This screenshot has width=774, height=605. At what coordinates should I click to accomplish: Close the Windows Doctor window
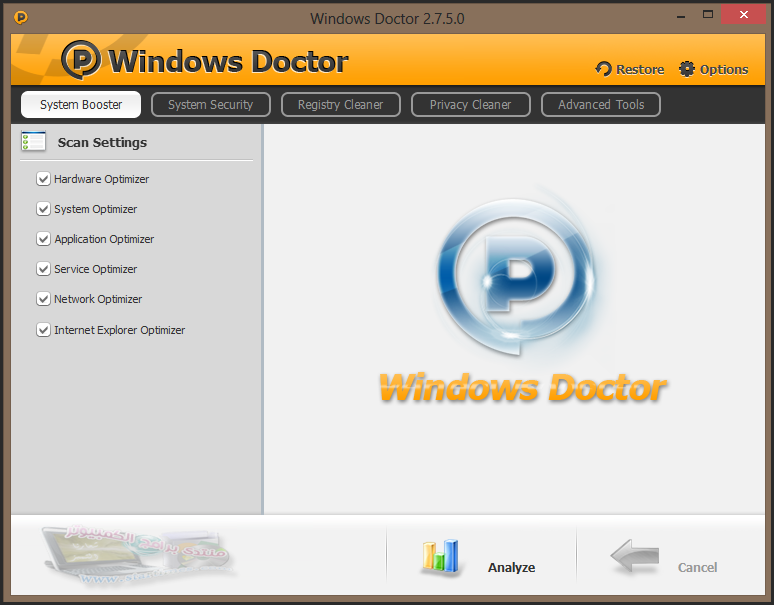pos(743,15)
